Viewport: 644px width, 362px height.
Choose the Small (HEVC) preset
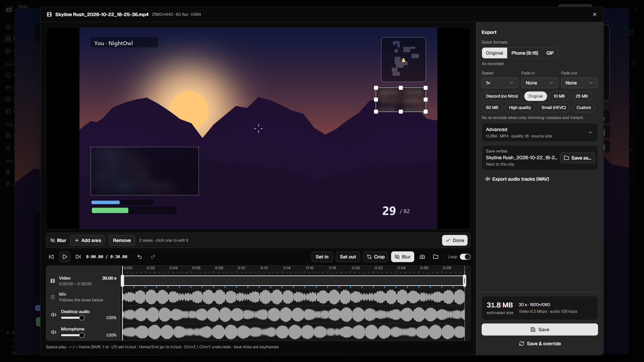[553, 108]
